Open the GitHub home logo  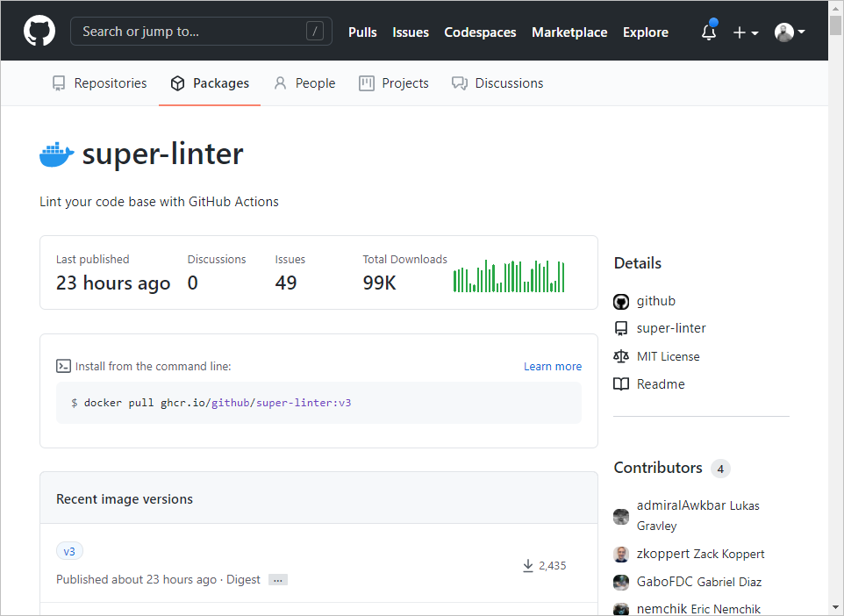point(39,31)
